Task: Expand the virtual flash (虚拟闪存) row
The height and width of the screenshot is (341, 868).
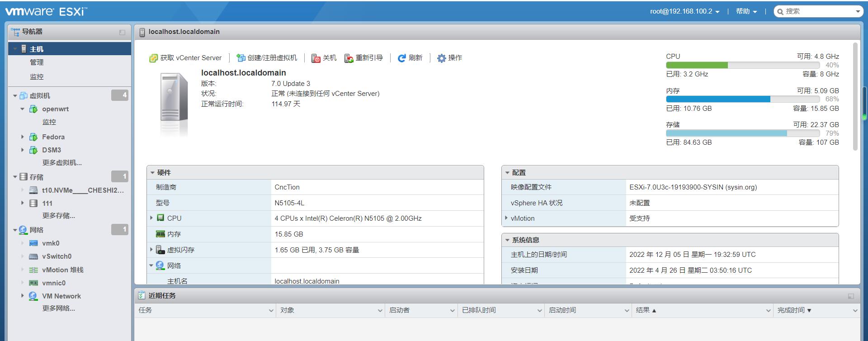Action: pos(151,250)
